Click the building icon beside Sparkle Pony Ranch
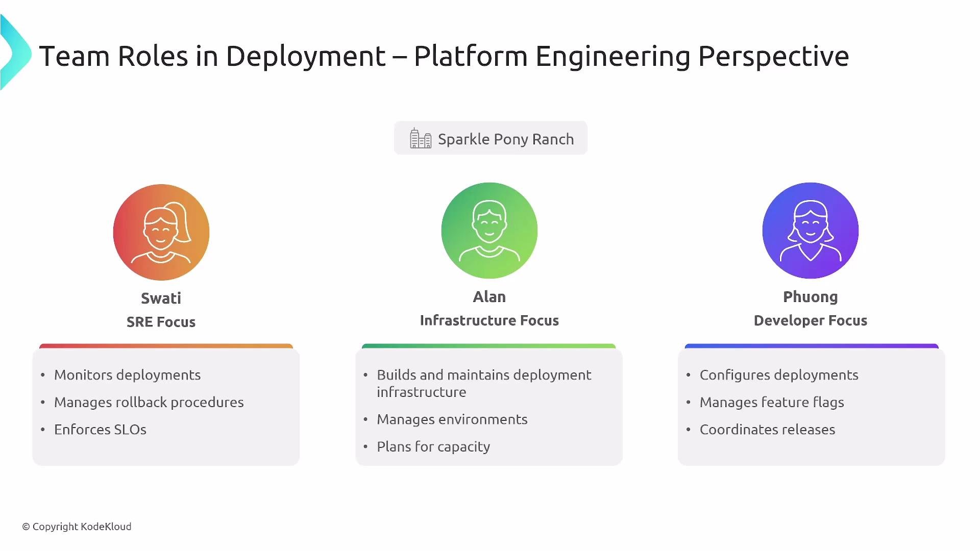The image size is (980, 551). [421, 138]
